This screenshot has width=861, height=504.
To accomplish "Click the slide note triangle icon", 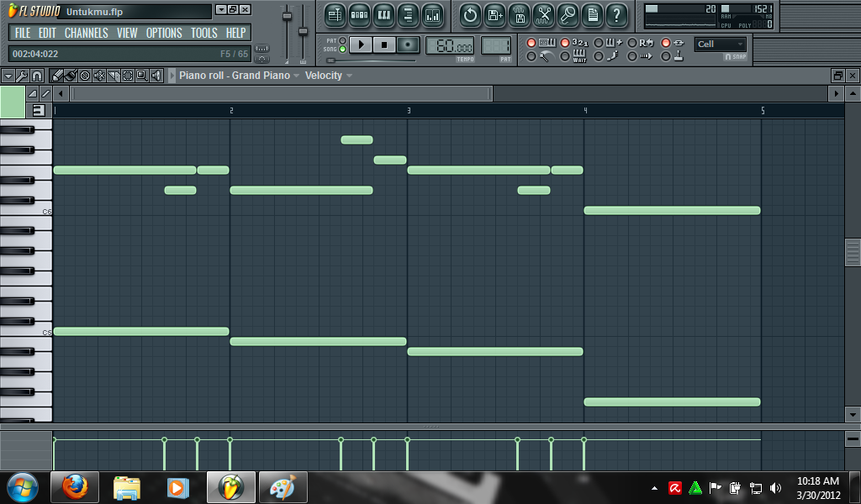I will pos(33,93).
